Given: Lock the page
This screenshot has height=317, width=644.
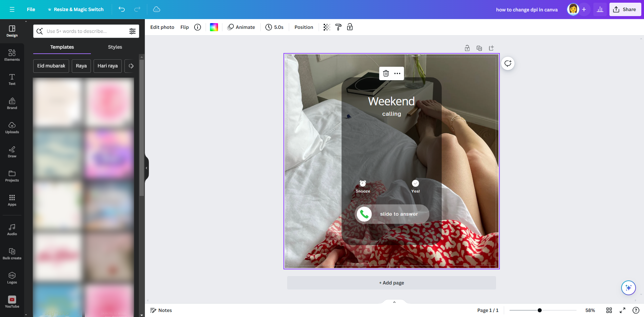Looking at the screenshot, I should click(467, 48).
